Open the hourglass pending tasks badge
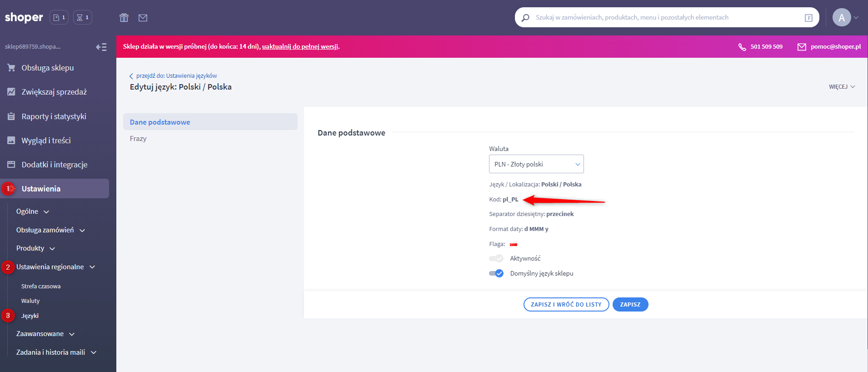The width and height of the screenshot is (868, 372). [x=83, y=17]
